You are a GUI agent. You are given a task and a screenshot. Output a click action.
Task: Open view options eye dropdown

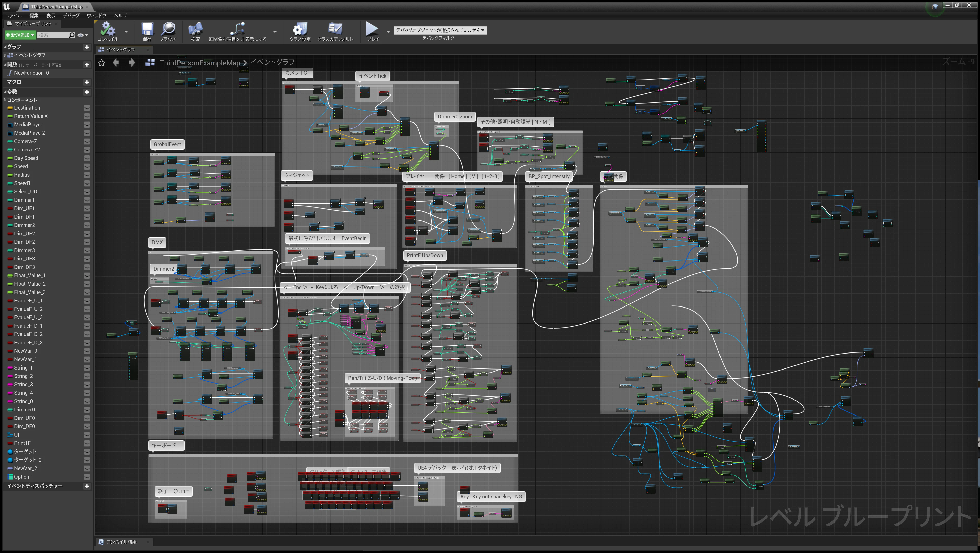(x=83, y=35)
